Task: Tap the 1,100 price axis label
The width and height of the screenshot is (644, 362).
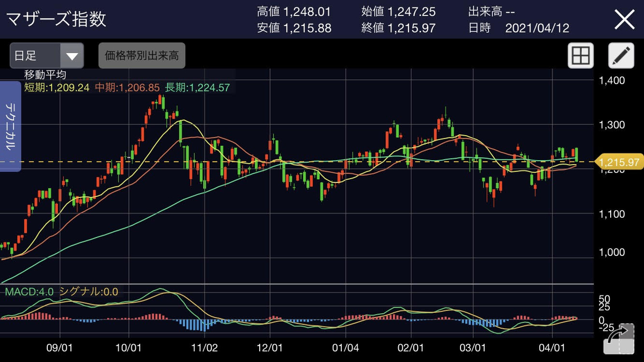Action: click(x=611, y=214)
